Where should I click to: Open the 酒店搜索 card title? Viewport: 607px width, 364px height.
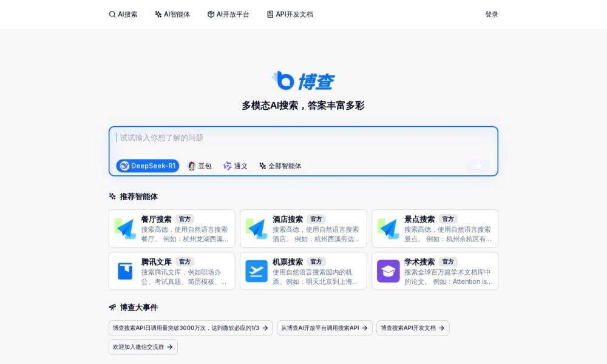point(288,220)
